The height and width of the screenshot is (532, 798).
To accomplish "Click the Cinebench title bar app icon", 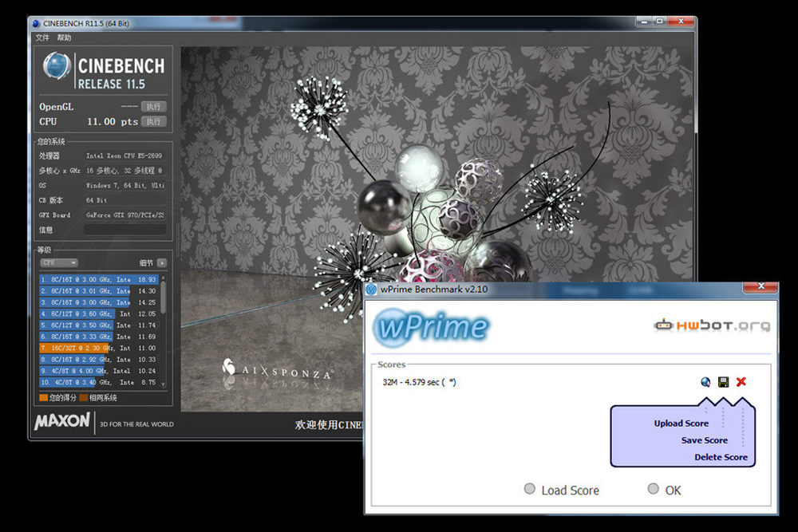I will [36, 23].
